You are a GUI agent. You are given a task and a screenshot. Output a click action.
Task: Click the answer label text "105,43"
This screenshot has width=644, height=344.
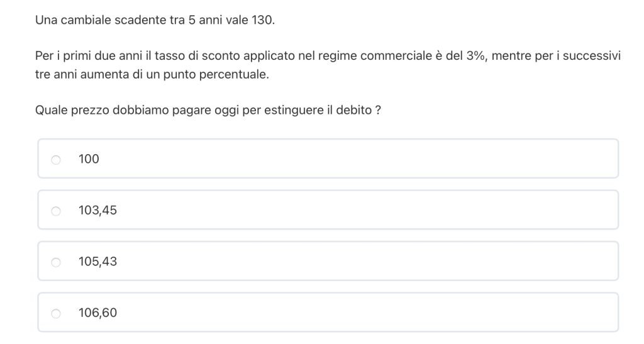(x=97, y=262)
